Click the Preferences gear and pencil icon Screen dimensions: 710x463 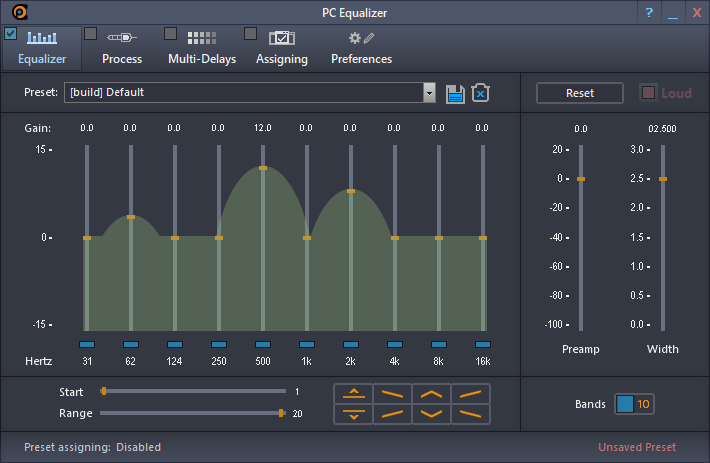(x=361, y=38)
